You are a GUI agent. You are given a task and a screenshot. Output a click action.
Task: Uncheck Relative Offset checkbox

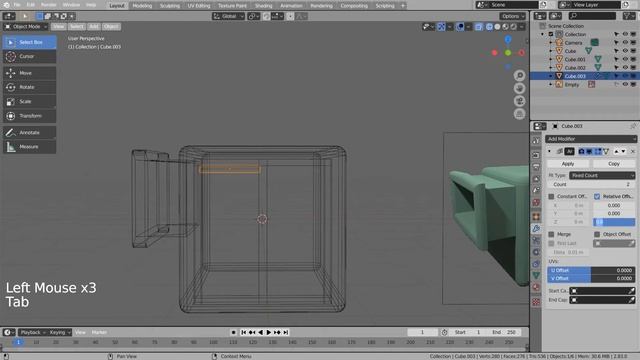click(x=597, y=196)
